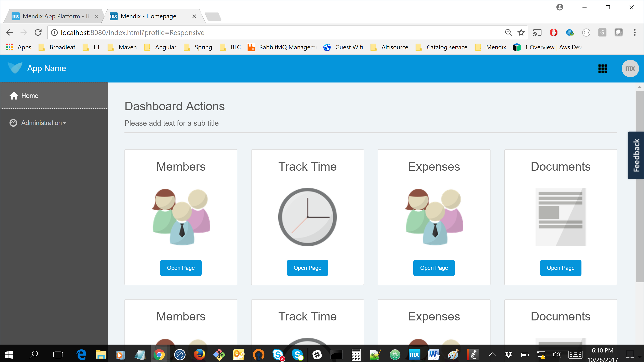Image resolution: width=644 pixels, height=362 pixels.
Task: Open Chrome three-dot menu
Action: pyautogui.click(x=634, y=32)
